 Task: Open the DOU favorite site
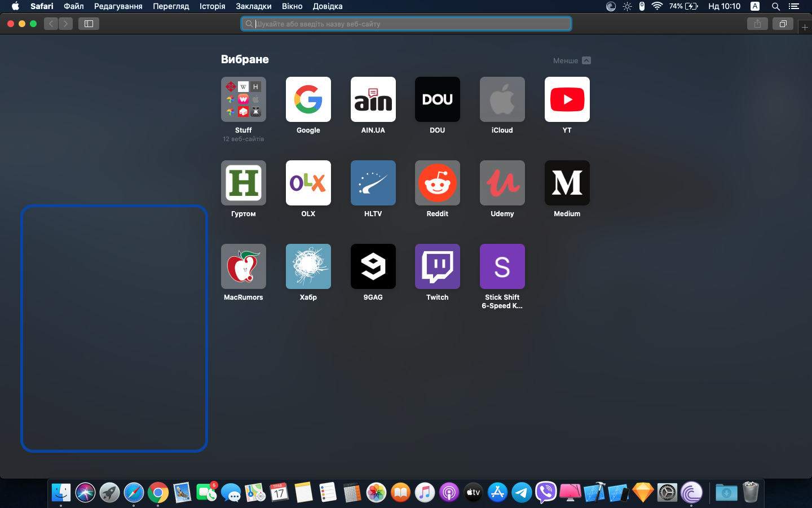(437, 99)
